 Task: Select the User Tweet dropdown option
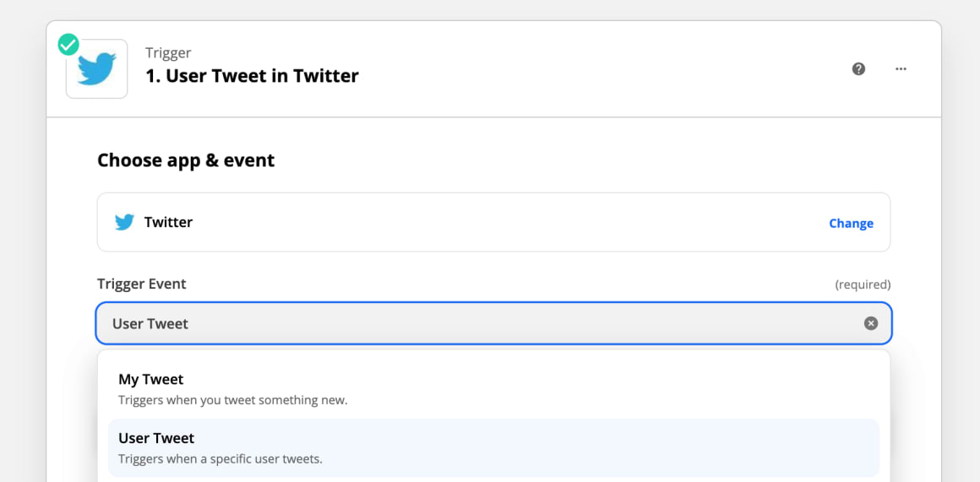[493, 447]
